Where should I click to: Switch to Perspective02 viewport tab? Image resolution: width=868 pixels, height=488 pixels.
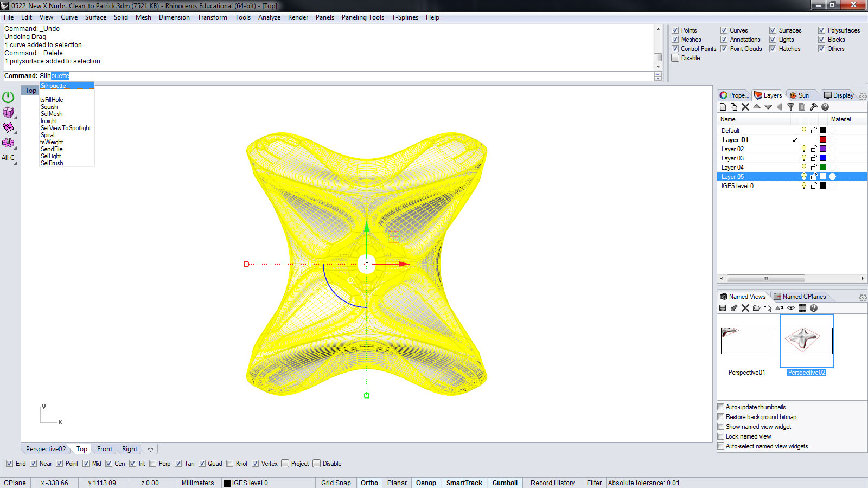coord(46,449)
